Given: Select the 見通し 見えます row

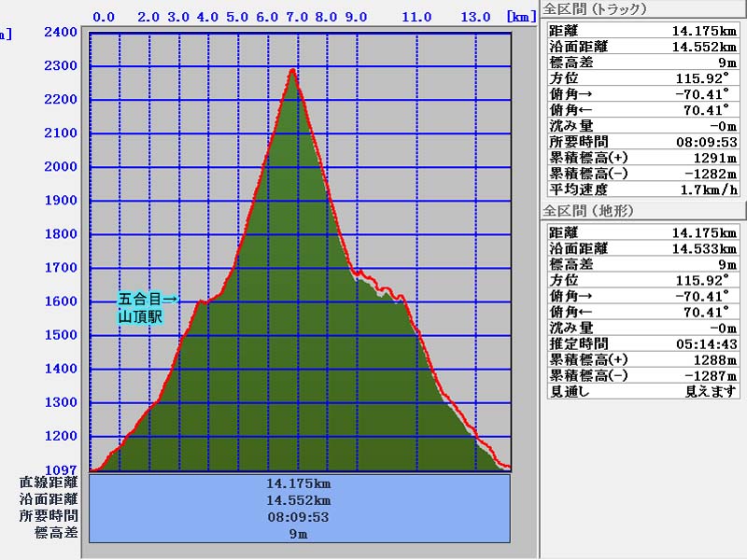Looking at the screenshot, I should (642, 391).
